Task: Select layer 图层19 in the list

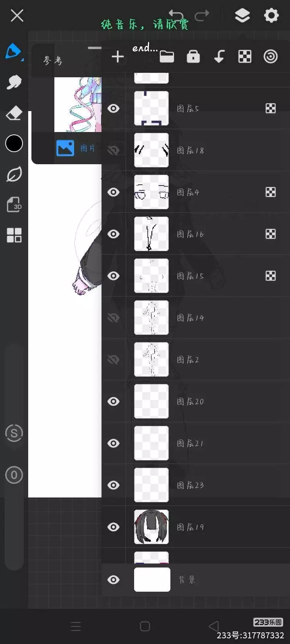Action: tap(209, 527)
